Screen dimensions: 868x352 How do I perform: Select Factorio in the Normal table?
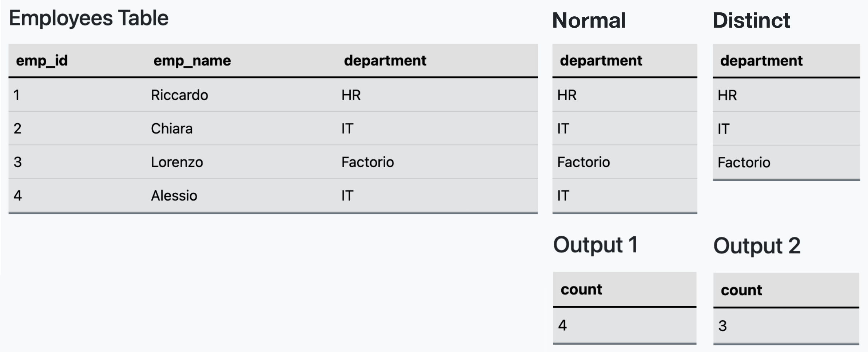coord(584,162)
